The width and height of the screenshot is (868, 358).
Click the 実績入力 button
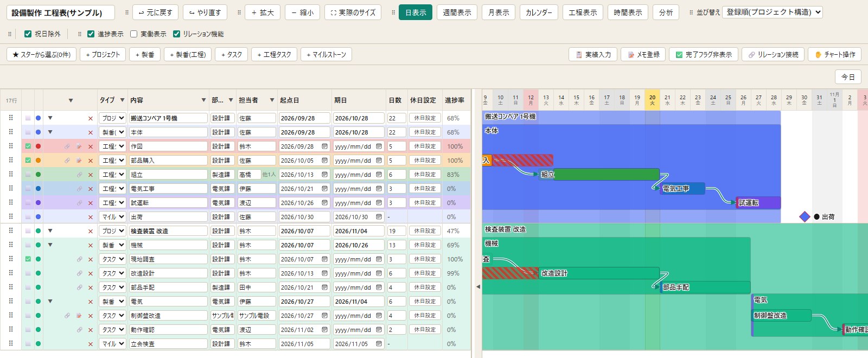[x=593, y=54]
